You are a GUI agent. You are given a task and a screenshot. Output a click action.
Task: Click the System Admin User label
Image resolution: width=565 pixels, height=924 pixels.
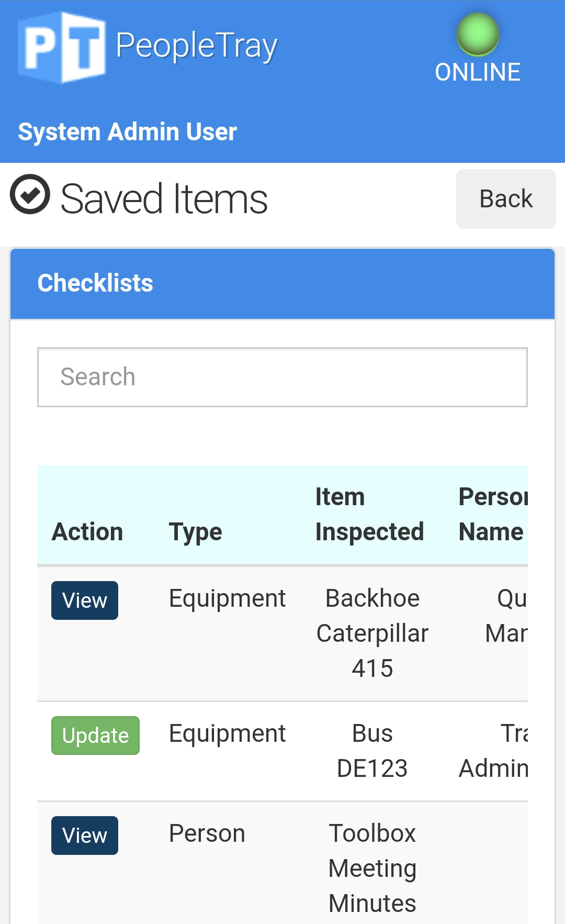coord(127,131)
